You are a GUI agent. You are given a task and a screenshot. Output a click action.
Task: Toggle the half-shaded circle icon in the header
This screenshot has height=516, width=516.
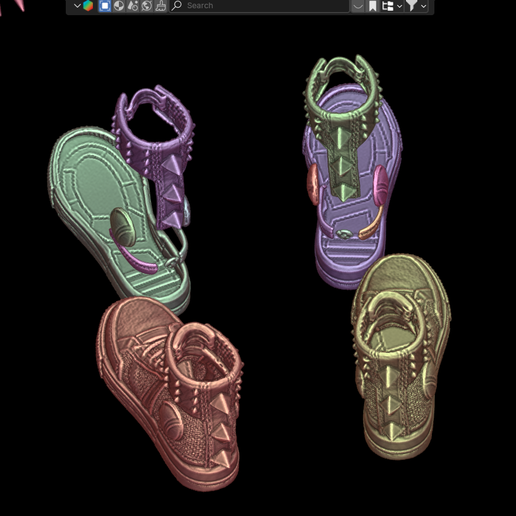click(119, 6)
